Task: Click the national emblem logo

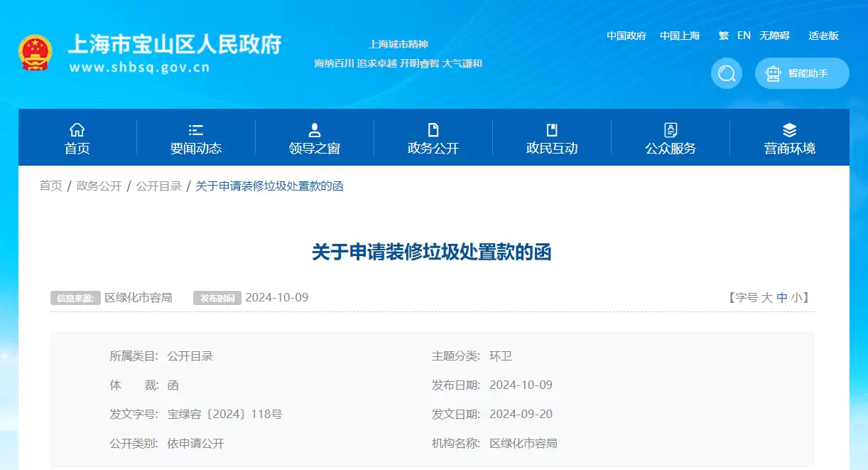Action: point(36,53)
